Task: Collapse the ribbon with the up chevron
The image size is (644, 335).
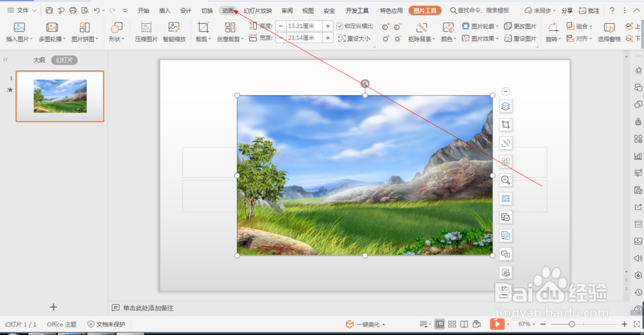Action: (637, 10)
